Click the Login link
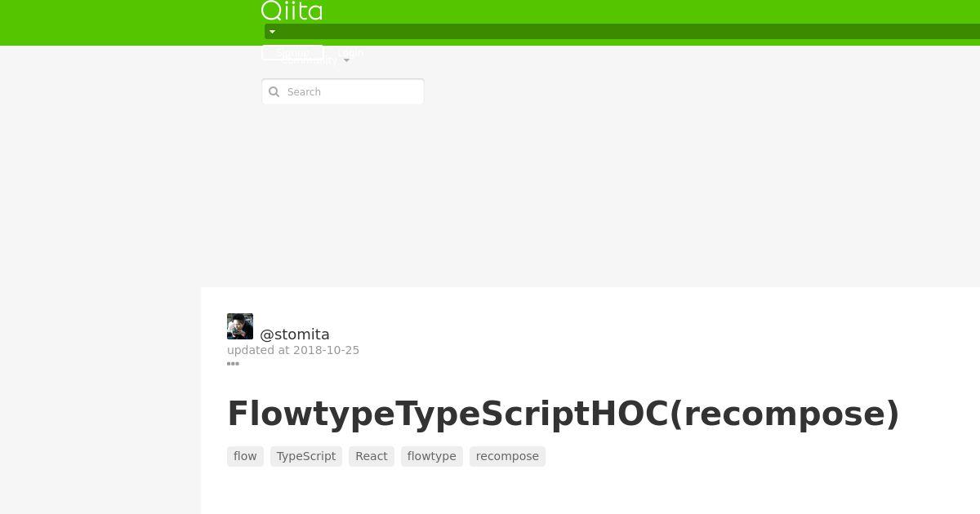 350,53
